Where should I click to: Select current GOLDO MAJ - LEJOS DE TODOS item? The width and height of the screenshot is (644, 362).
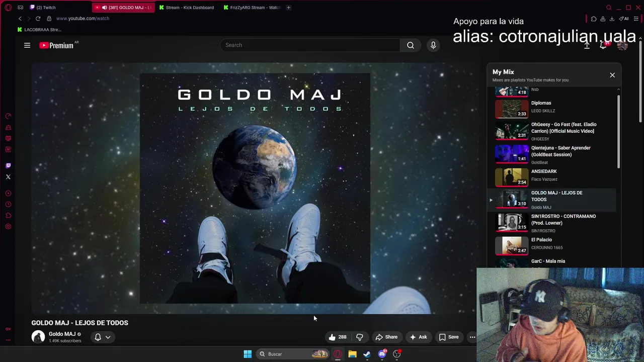click(551, 200)
